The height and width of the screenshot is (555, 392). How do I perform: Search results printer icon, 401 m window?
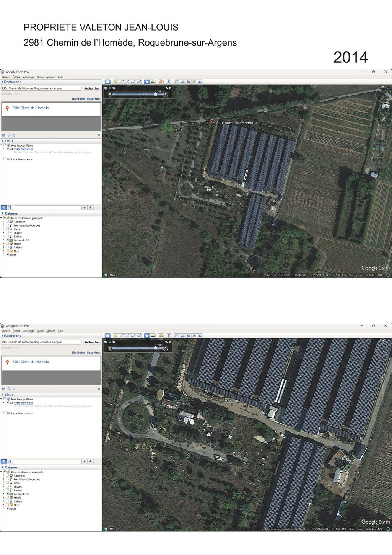14,135
